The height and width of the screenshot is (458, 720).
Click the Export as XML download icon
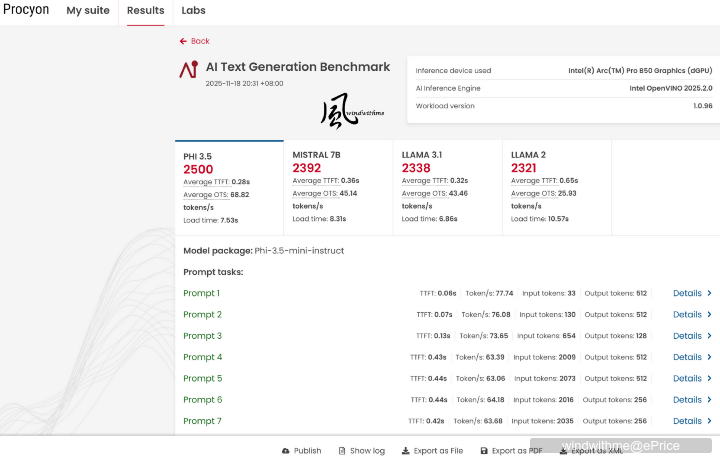click(x=563, y=451)
